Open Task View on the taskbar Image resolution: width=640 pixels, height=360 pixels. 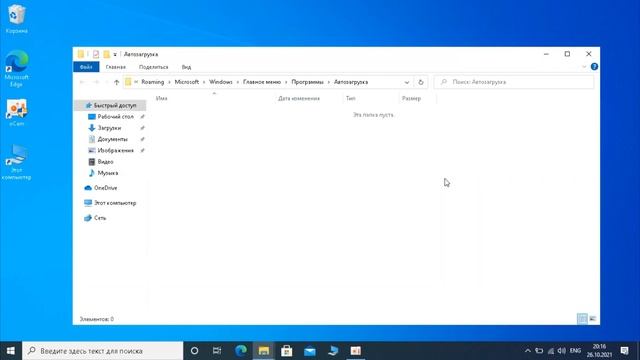[217, 351]
